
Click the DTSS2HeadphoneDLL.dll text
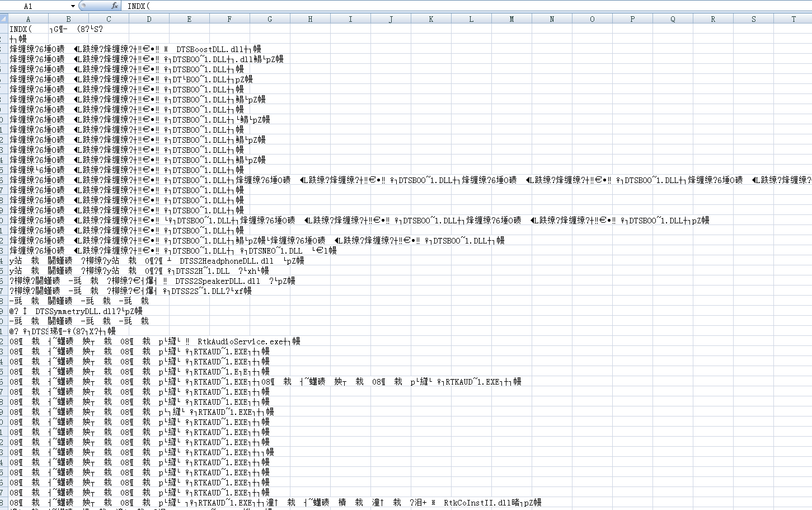(x=227, y=261)
